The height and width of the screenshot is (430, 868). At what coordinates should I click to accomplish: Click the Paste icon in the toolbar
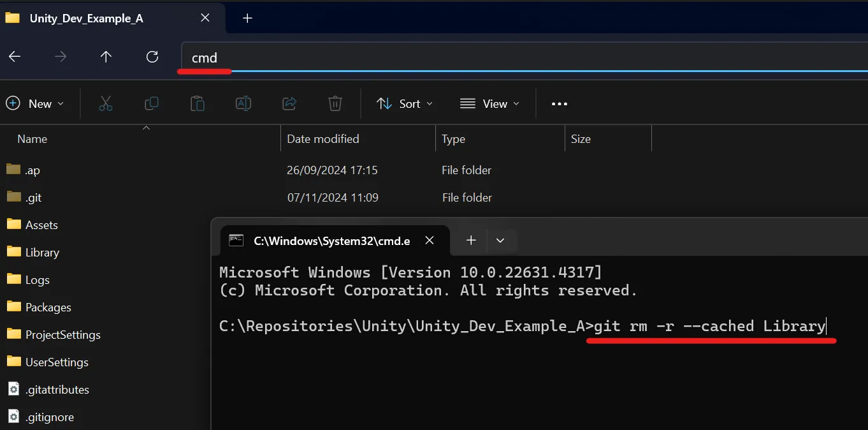click(198, 103)
